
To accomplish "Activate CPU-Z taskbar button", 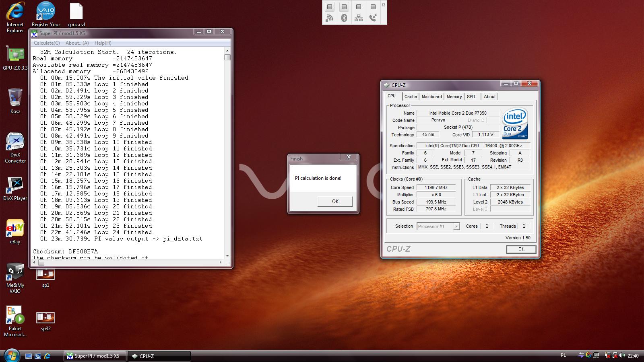I will (159, 356).
